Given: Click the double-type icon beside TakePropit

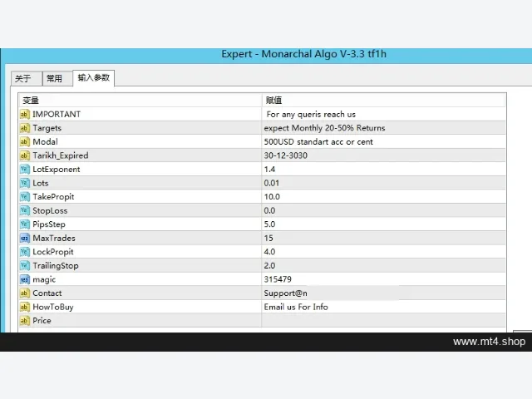Looking at the screenshot, I should (25, 197).
